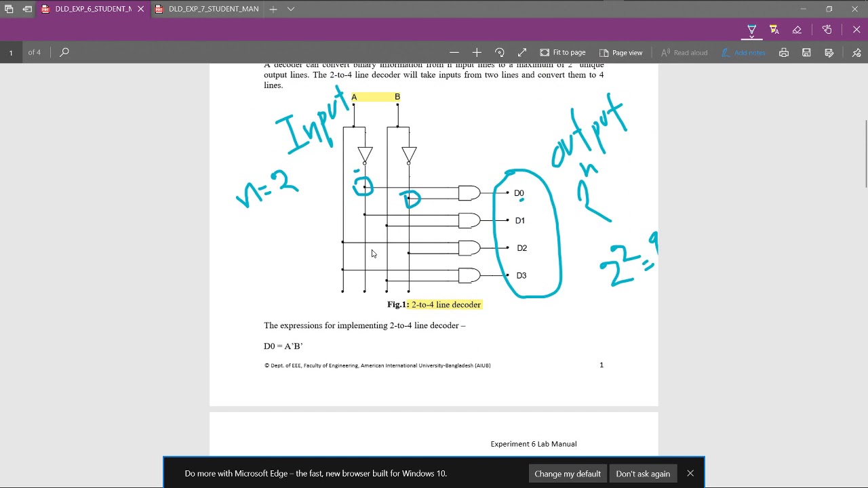Zoom in with the plus icon
The image size is (868, 488).
click(477, 52)
